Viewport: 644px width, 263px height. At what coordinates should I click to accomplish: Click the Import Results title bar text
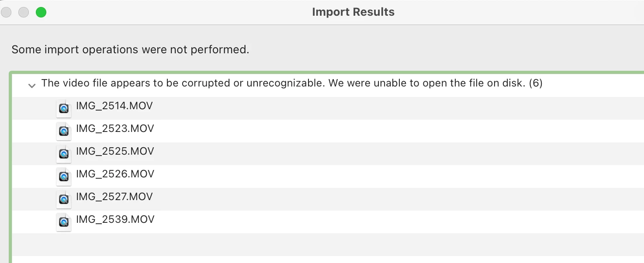click(x=353, y=12)
